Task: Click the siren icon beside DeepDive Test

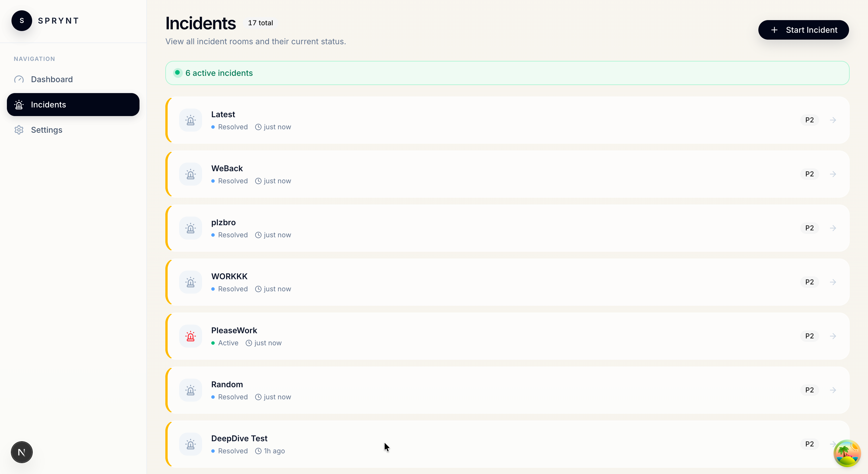Action: tap(190, 444)
